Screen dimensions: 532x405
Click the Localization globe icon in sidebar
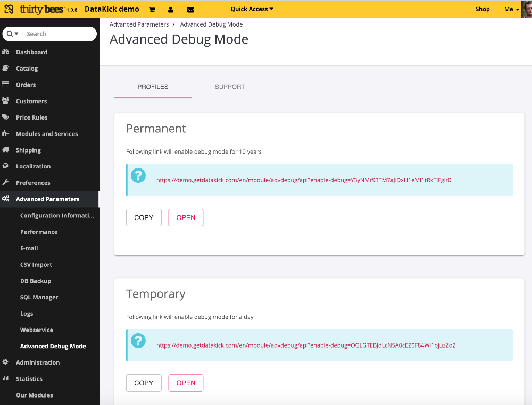point(6,166)
